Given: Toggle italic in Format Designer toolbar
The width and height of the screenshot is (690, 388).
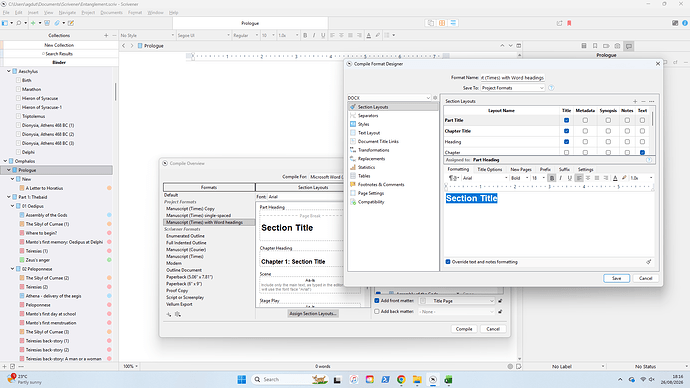Looking at the screenshot, I should 561,178.
